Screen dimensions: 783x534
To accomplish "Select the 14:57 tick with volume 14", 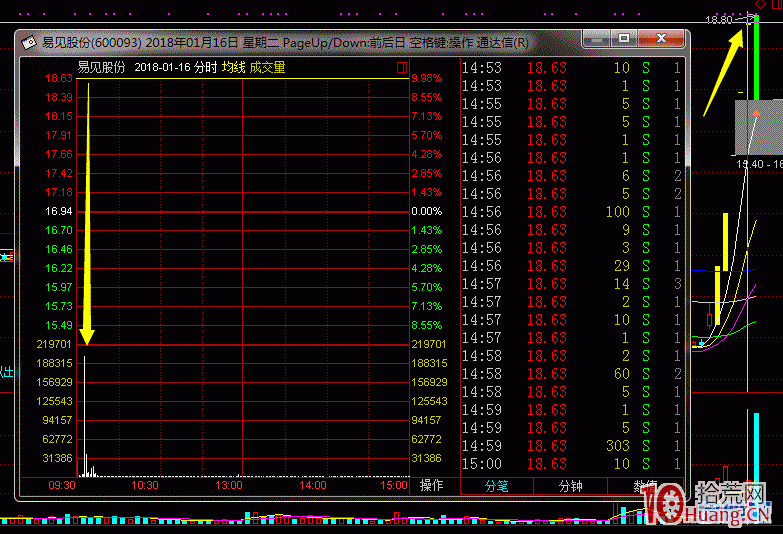I will pos(571,284).
